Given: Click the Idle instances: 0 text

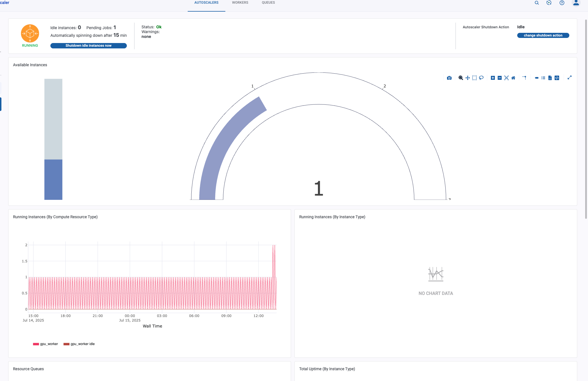Looking at the screenshot, I should point(66,27).
